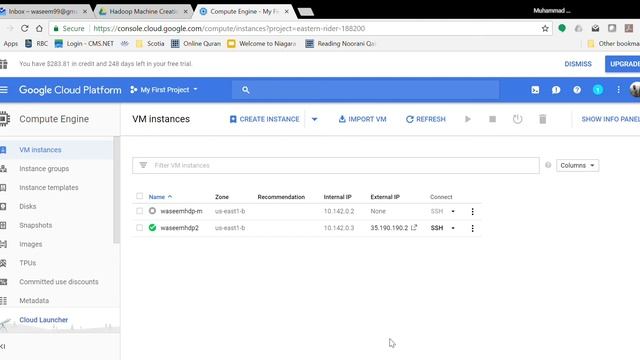
Task: Click the start instance play icon
Action: [468, 119]
